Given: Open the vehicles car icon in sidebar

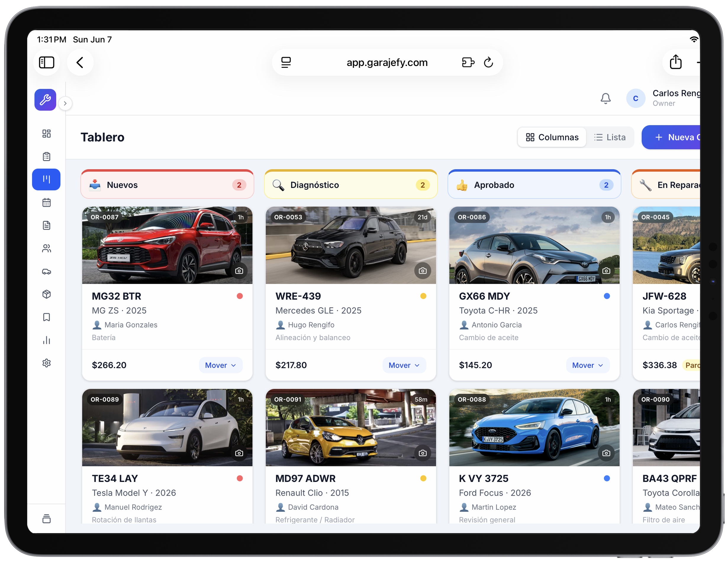Looking at the screenshot, I should [46, 272].
